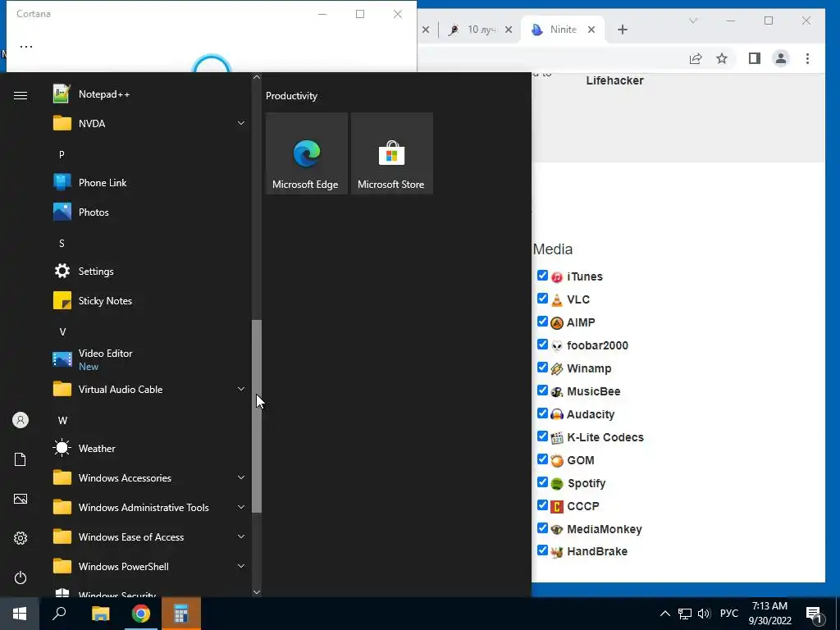840x630 pixels.
Task: Click the W letter group header
Action: click(62, 421)
